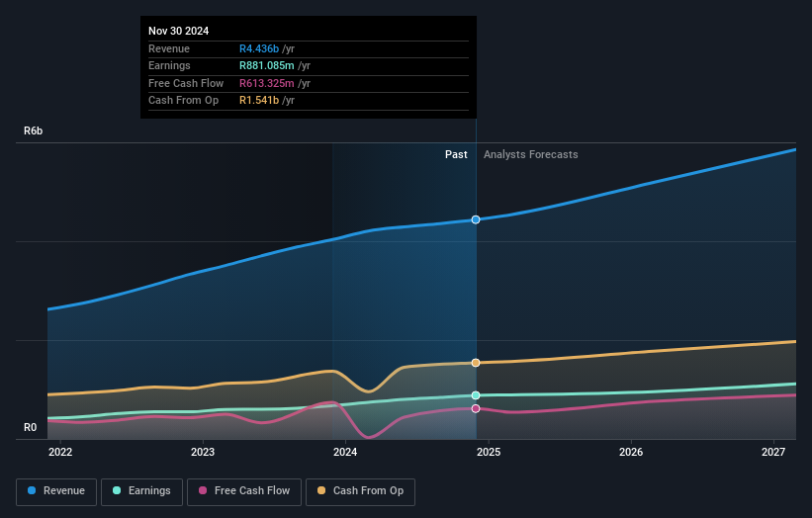
Task: Click the R881.085m earnings value in tooltip
Action: [x=267, y=65]
